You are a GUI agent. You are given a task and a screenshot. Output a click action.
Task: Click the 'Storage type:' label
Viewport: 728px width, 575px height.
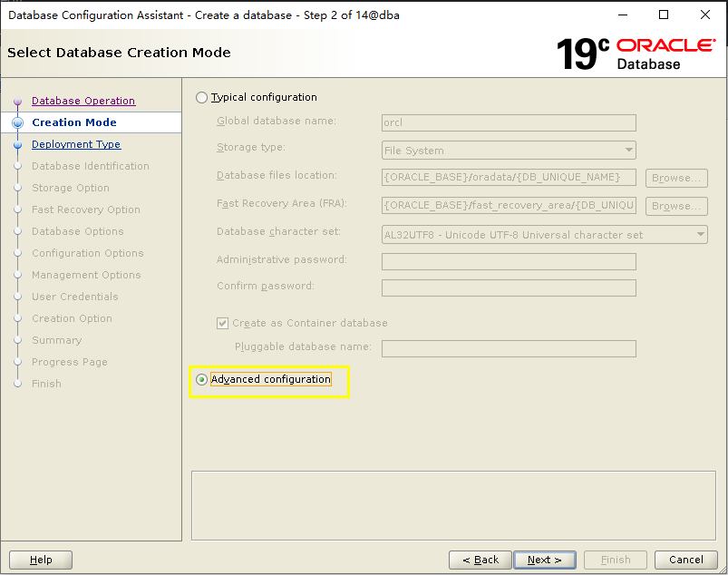click(251, 147)
